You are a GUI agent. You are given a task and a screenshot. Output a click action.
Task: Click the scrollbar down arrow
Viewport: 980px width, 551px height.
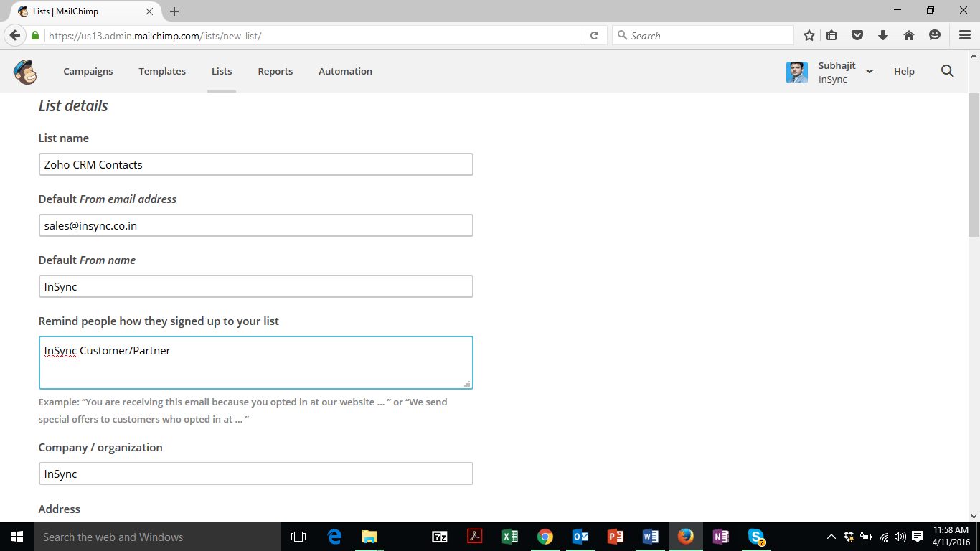974,516
